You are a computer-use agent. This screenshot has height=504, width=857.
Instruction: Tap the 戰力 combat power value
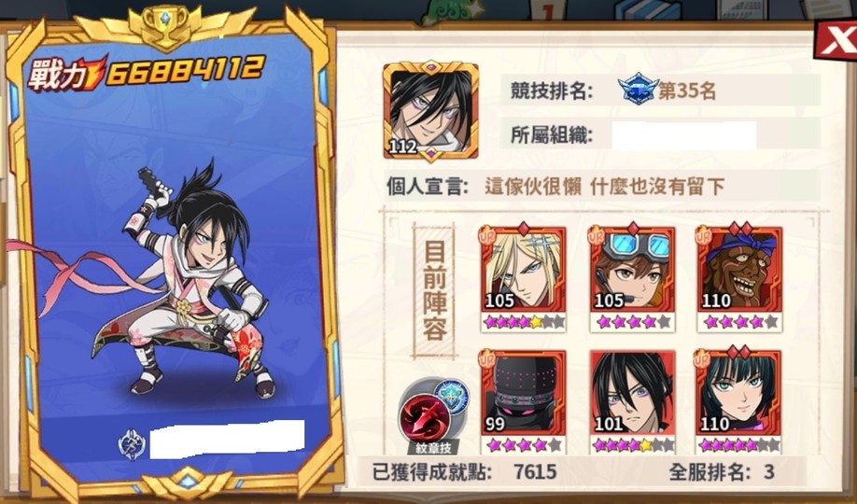186,71
